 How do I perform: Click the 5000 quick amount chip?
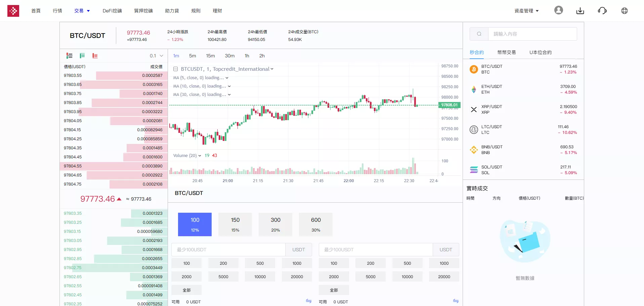click(x=223, y=276)
